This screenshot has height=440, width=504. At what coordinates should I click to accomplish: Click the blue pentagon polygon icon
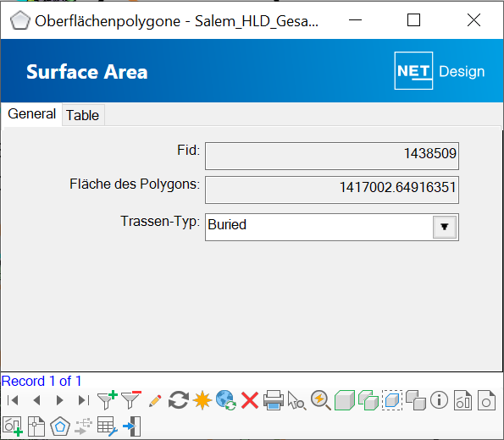tap(60, 426)
